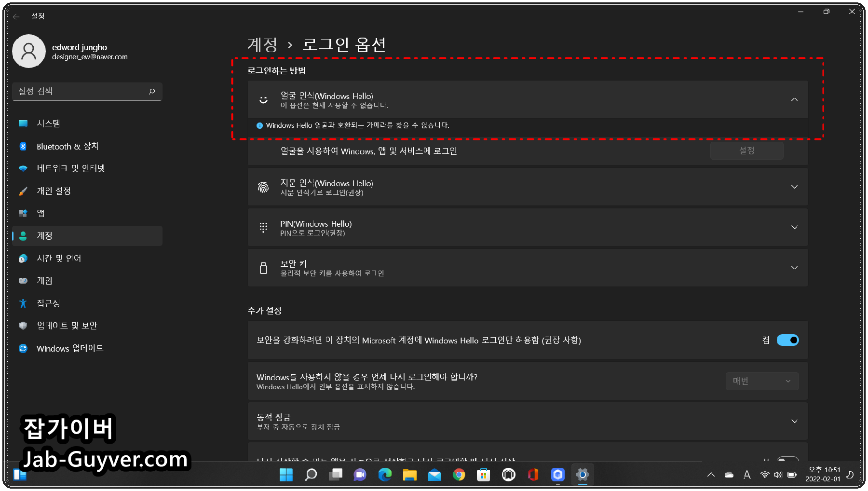This screenshot has width=868, height=491.
Task: Launch Microsoft Edge from the taskbar
Action: tap(385, 475)
